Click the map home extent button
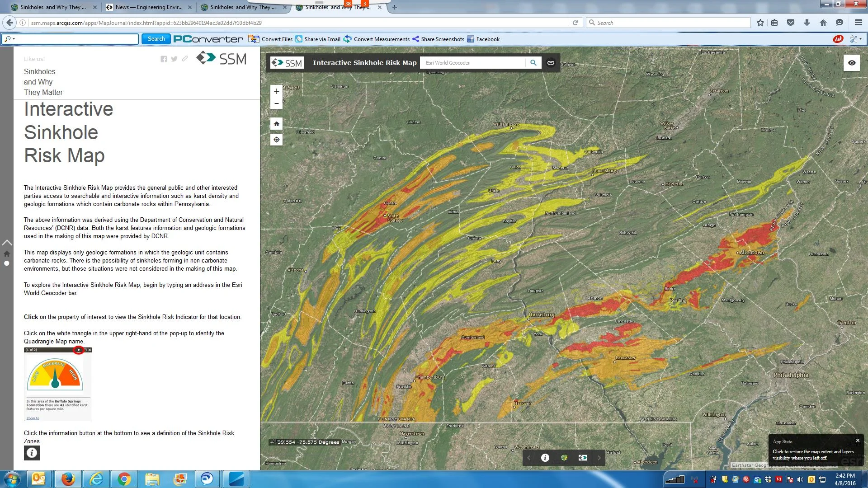Screen dimensions: 868x488 coord(276,124)
